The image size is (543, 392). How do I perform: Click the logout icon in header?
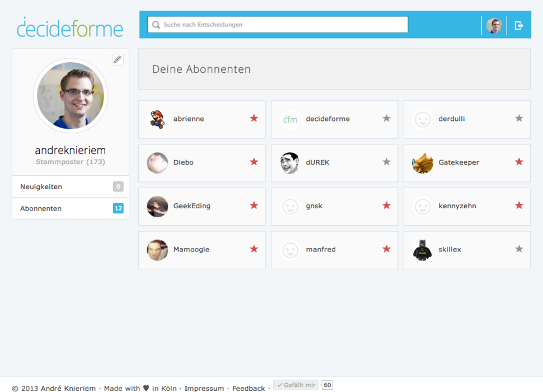pos(519,25)
